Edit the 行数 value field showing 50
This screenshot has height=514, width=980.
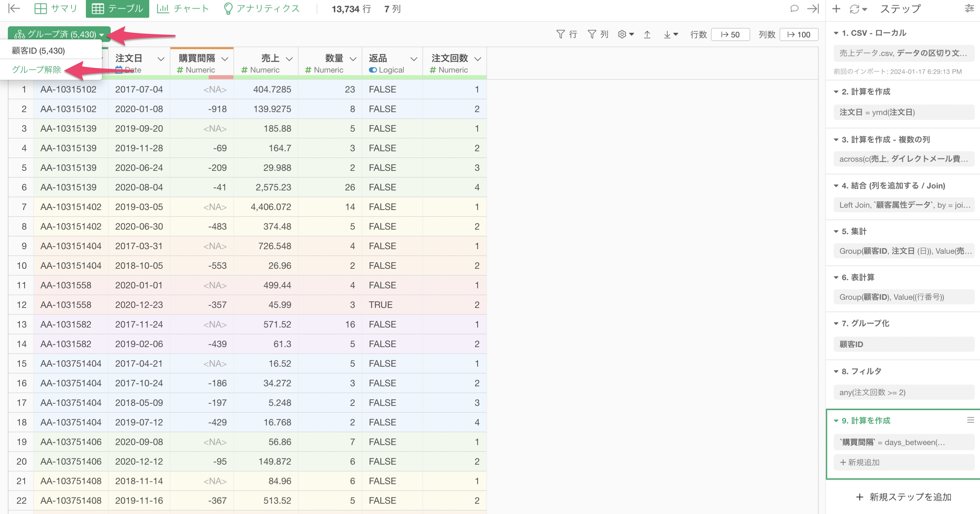[x=730, y=34]
